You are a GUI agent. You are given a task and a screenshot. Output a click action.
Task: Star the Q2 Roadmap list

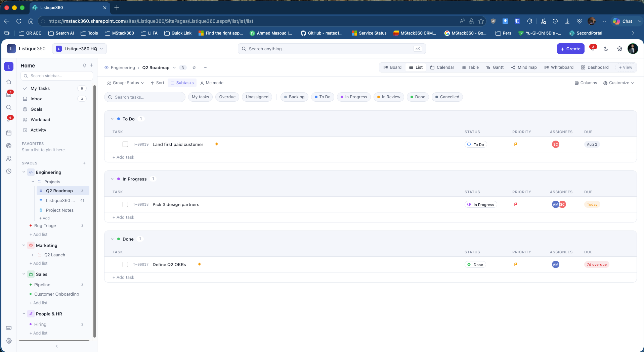pyautogui.click(x=194, y=67)
